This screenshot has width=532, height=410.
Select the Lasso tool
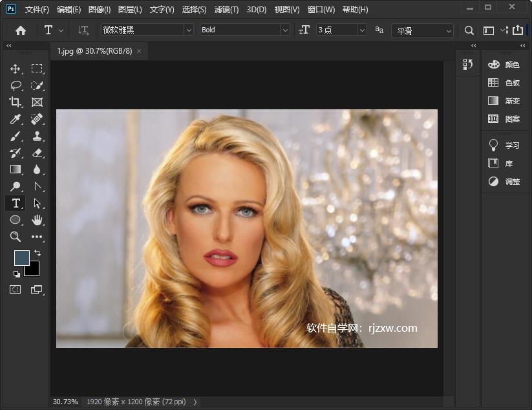[x=16, y=85]
